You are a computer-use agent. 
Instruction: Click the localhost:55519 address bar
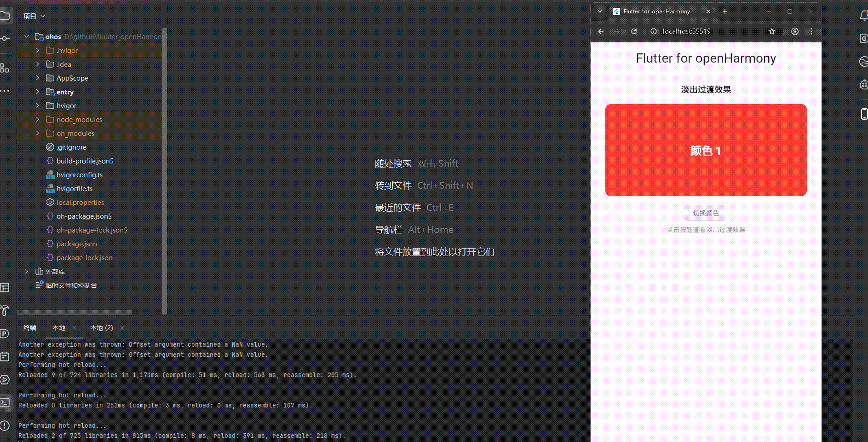[686, 31]
